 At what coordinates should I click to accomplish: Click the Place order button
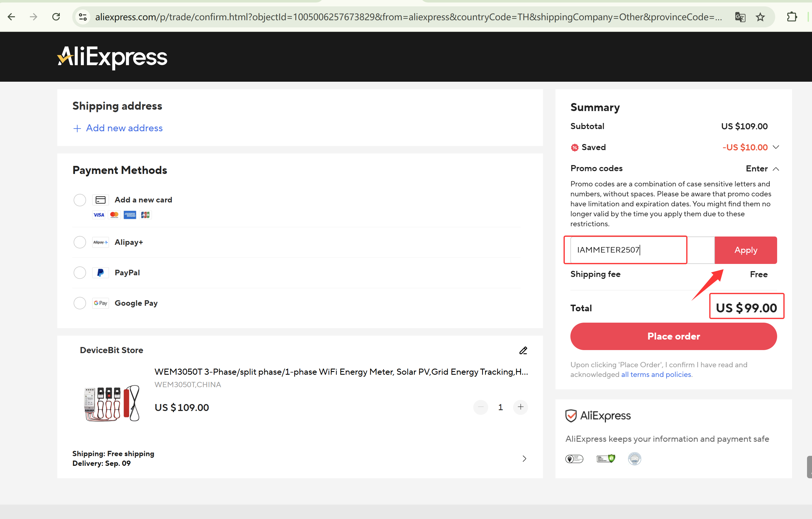673,336
